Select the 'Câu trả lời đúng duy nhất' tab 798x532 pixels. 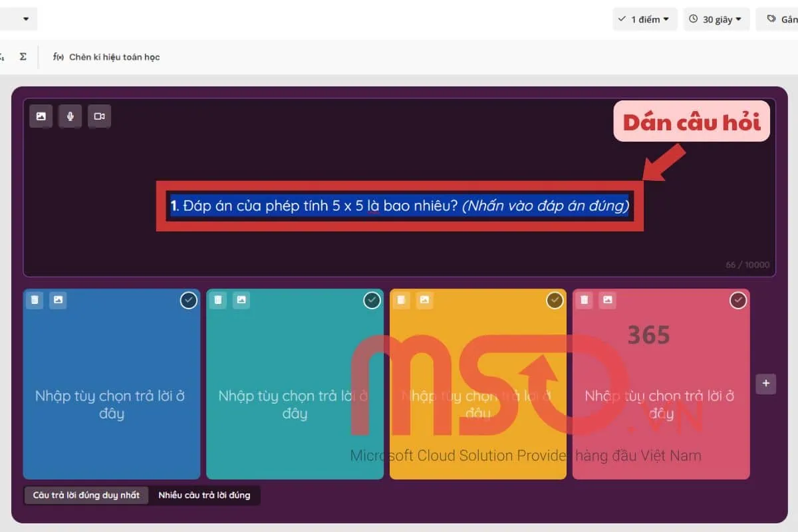[86, 495]
